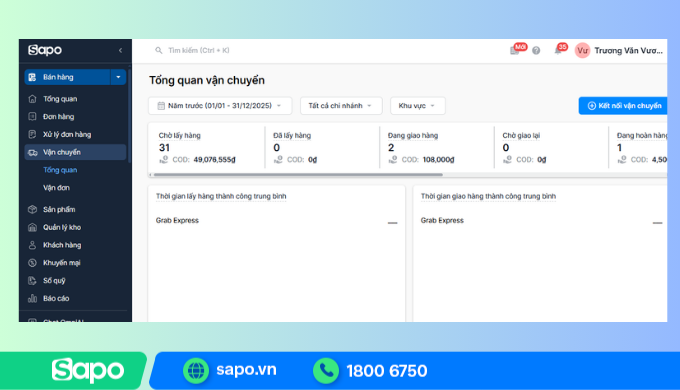680x390 pixels.
Task: Open the Tất cả chi nhánh dropdown
Action: coord(341,106)
